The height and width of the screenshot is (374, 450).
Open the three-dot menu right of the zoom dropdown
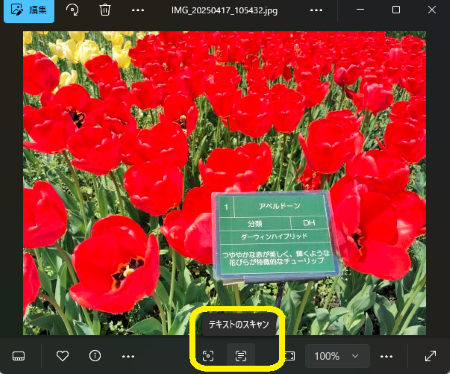[x=386, y=357]
